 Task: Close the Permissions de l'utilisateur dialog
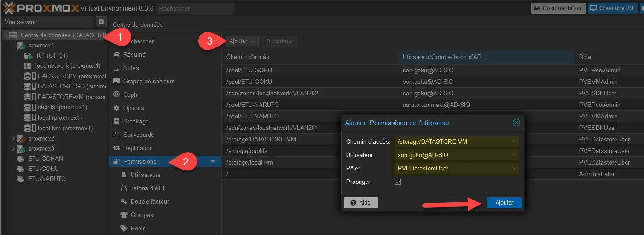coord(516,123)
